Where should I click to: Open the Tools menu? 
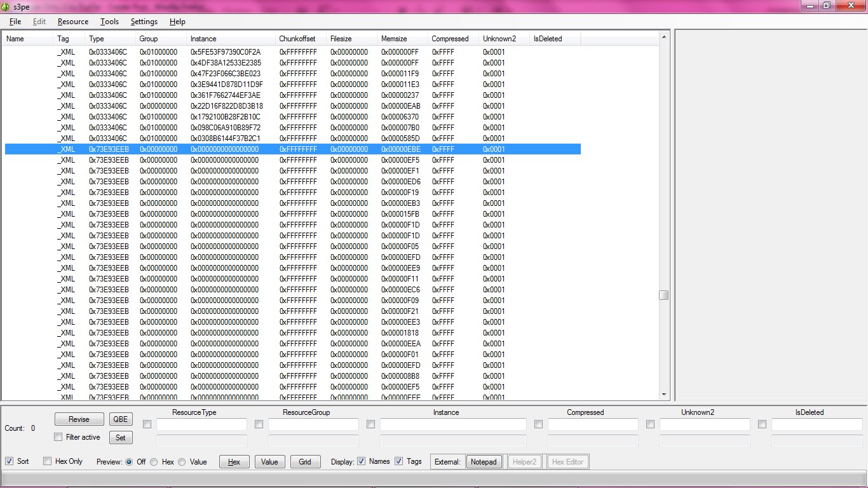click(109, 21)
